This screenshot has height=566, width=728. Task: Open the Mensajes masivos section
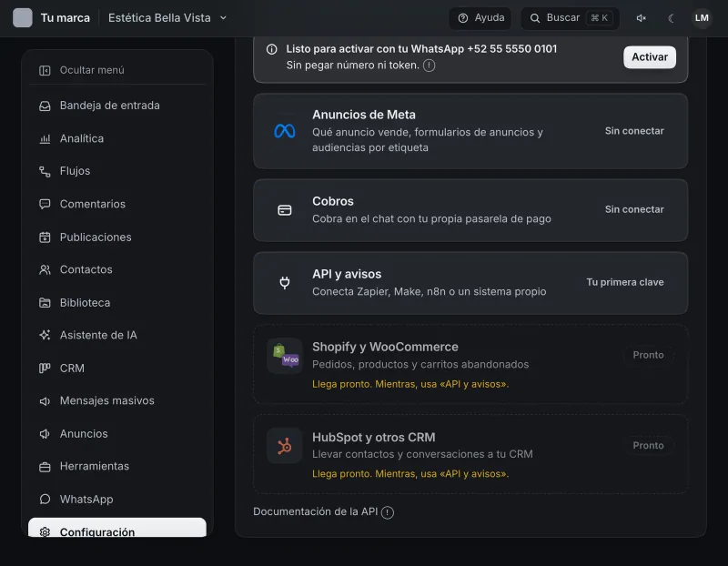click(117, 401)
